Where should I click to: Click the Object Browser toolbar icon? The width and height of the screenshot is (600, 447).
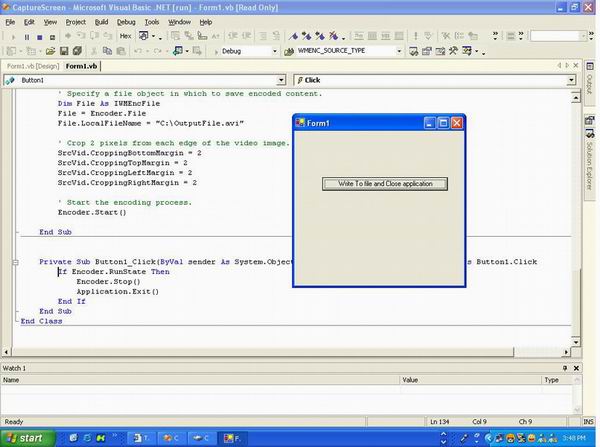[x=440, y=51]
